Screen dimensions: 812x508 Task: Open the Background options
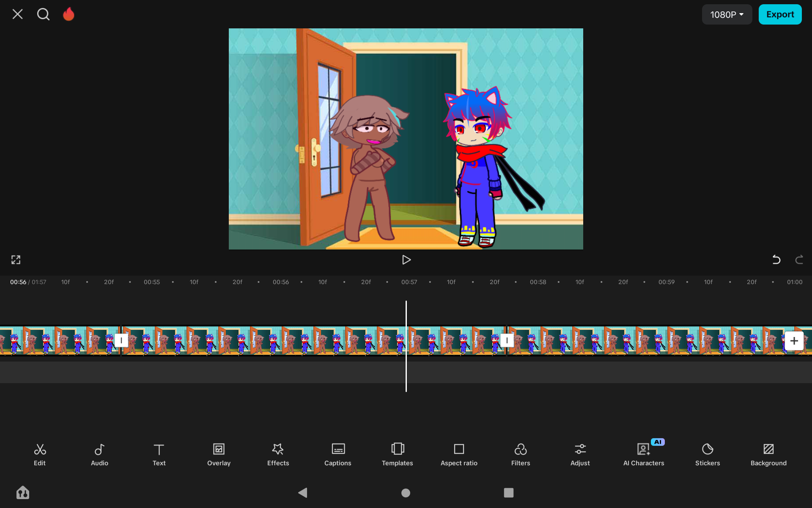768,454
